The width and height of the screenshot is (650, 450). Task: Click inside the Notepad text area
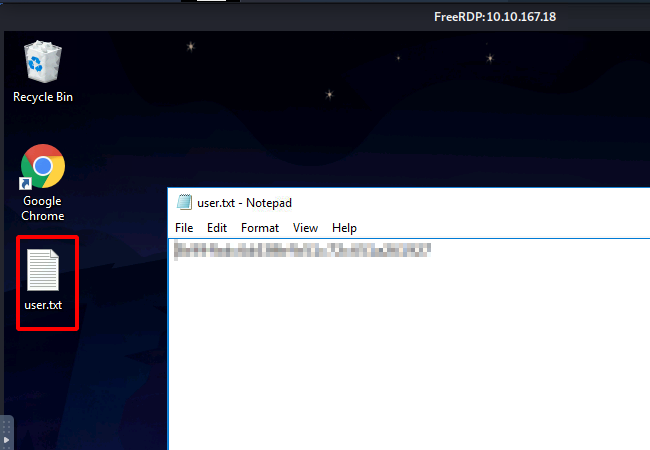click(410, 345)
